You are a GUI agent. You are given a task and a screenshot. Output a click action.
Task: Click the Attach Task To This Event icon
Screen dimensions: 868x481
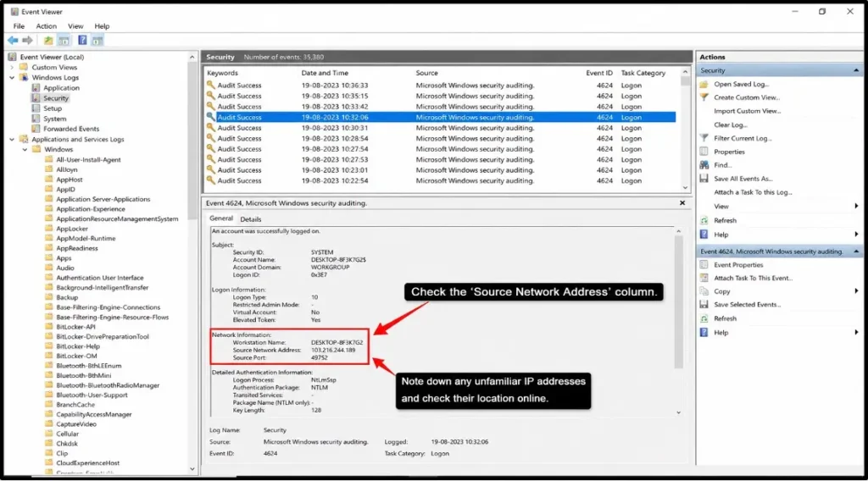tap(704, 278)
